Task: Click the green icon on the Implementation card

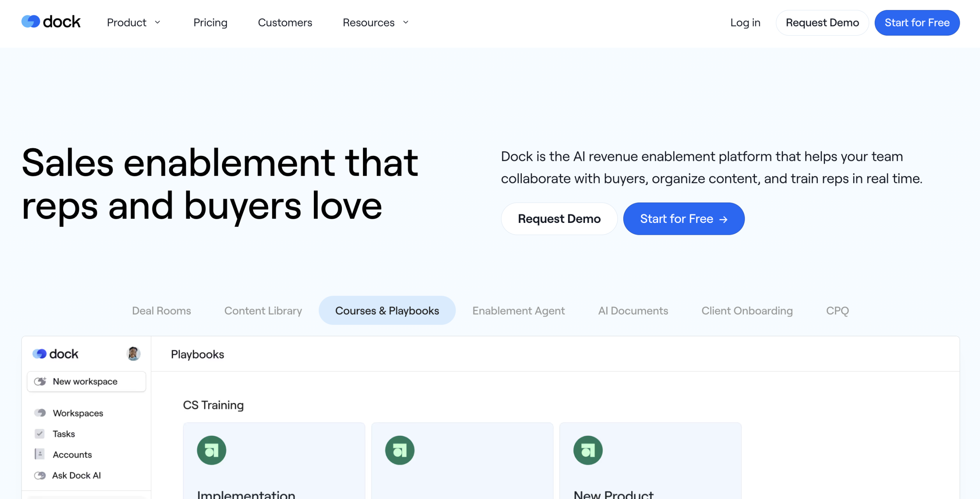Action: [x=212, y=450]
